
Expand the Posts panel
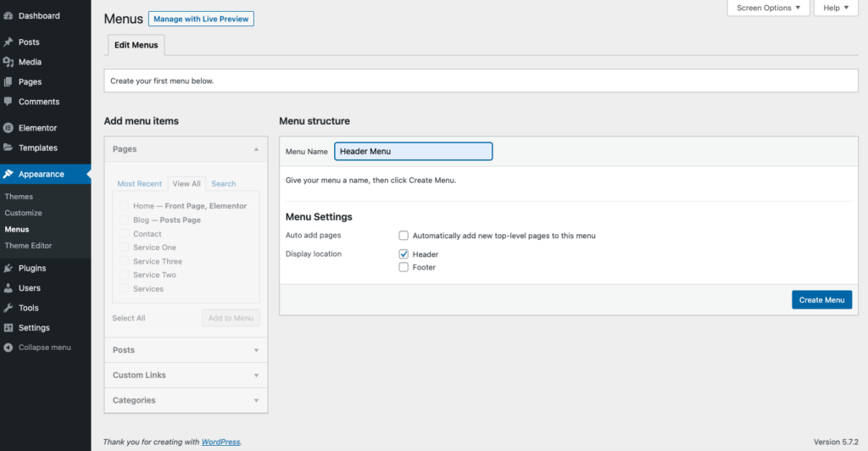[x=186, y=350]
